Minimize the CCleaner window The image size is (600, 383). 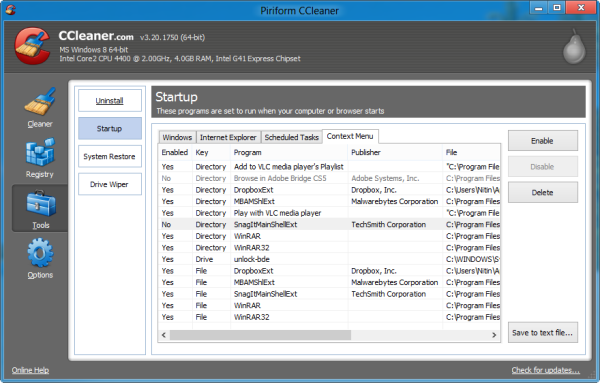pyautogui.click(x=538, y=8)
